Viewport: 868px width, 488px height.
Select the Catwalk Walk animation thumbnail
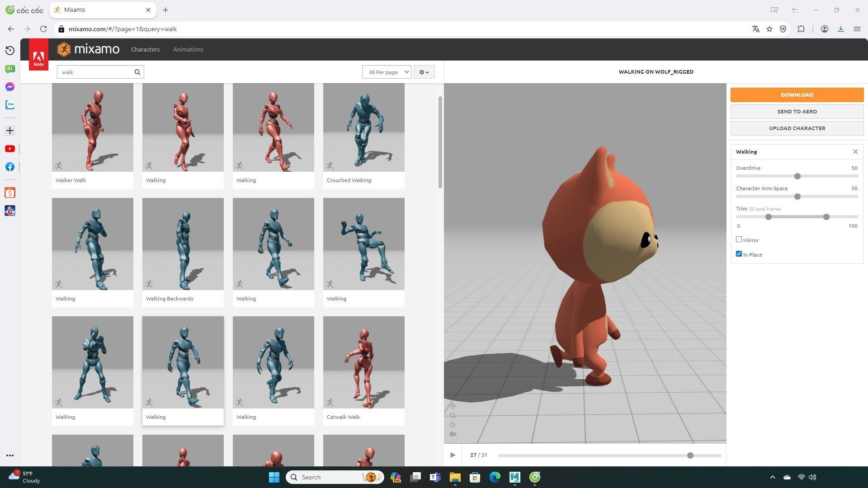click(x=364, y=362)
